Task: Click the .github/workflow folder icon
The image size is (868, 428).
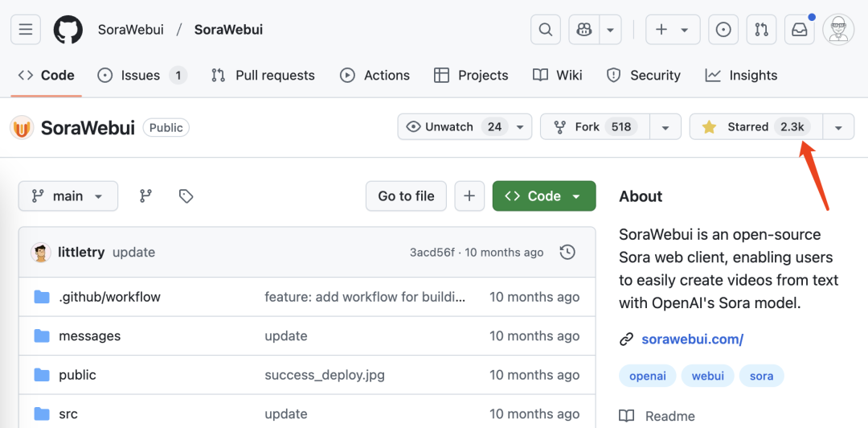Action: point(42,297)
